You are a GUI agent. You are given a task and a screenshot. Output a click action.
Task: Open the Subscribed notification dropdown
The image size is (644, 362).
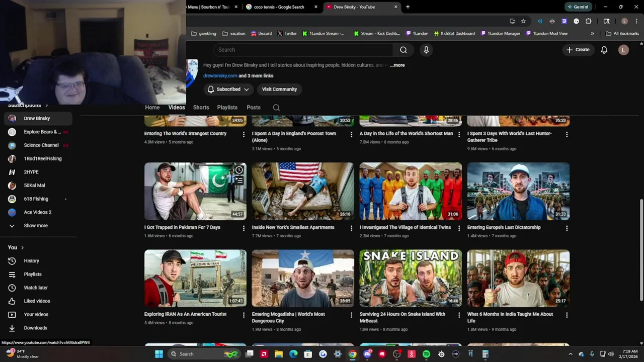point(228,89)
